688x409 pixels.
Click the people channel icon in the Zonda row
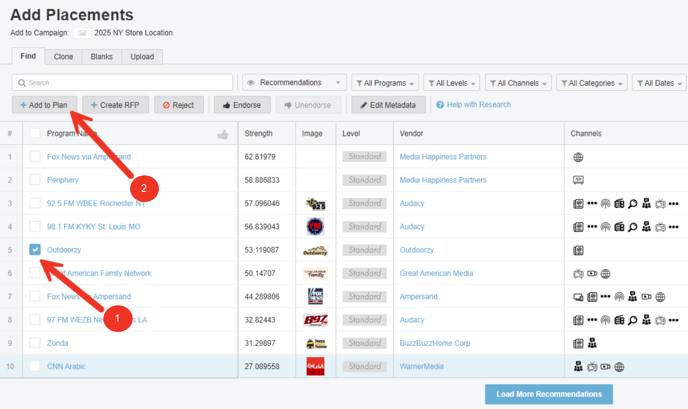click(592, 343)
